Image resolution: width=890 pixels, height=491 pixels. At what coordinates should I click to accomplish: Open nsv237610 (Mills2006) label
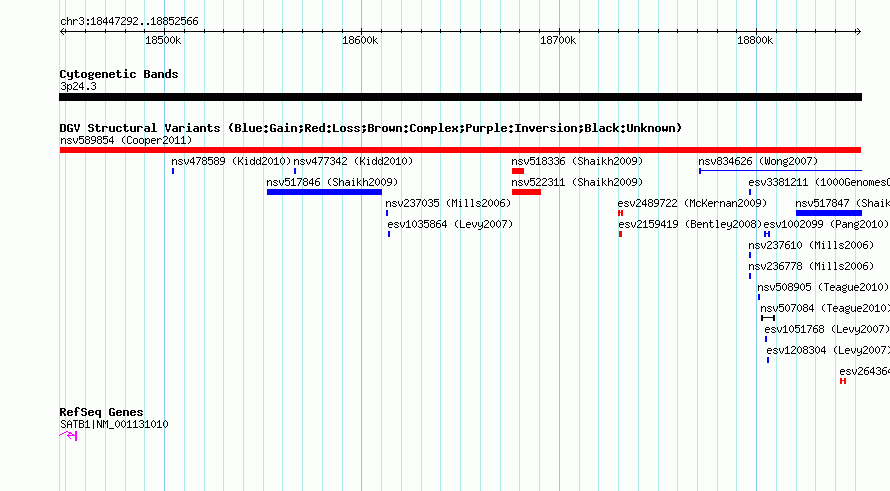811,245
